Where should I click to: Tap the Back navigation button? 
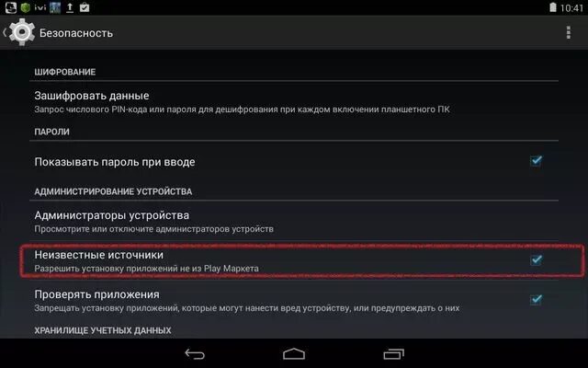195,353
